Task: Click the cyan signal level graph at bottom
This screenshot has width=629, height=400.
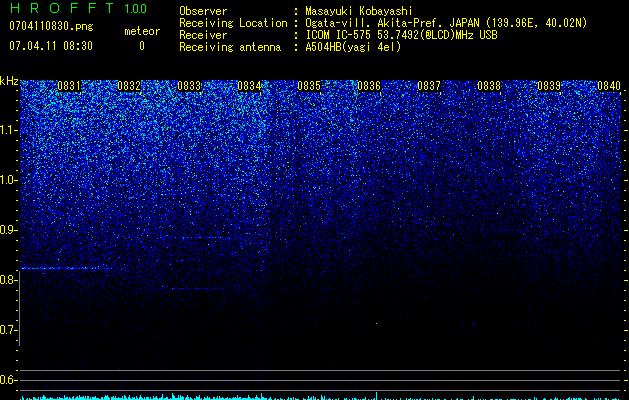Action: [321, 397]
